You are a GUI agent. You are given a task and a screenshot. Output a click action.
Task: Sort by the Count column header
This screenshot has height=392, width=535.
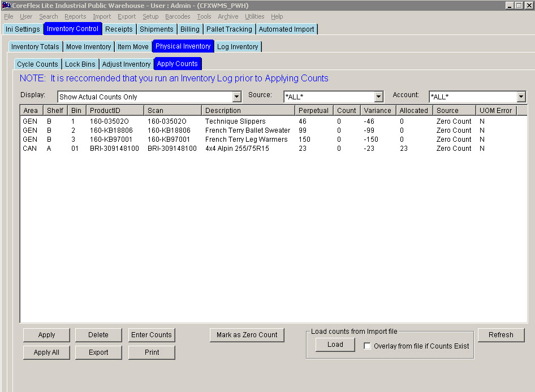tap(347, 111)
